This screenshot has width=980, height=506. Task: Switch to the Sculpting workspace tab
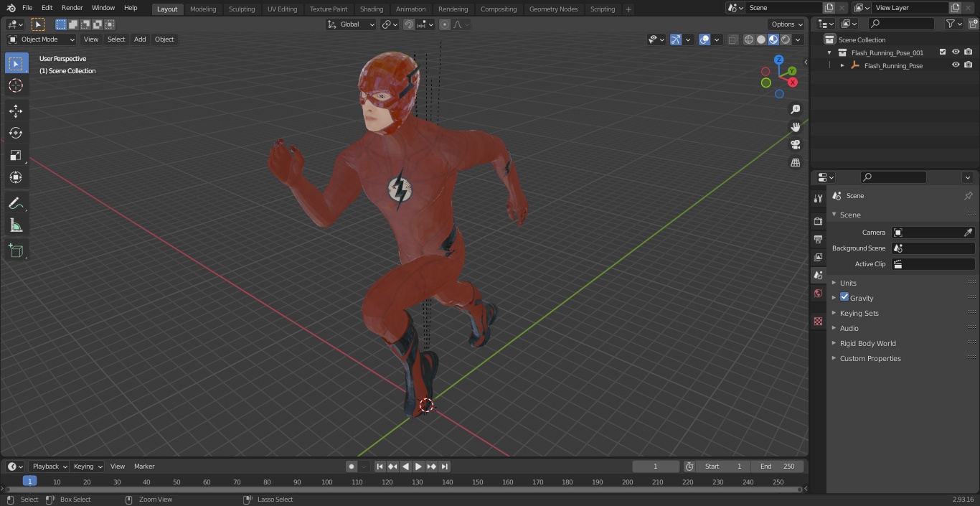tap(242, 9)
